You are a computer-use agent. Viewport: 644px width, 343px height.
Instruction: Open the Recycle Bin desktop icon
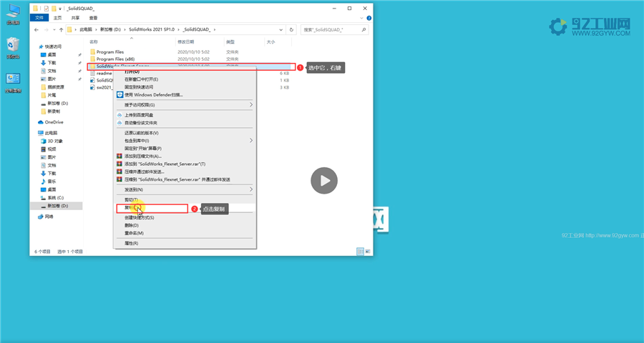[13, 49]
